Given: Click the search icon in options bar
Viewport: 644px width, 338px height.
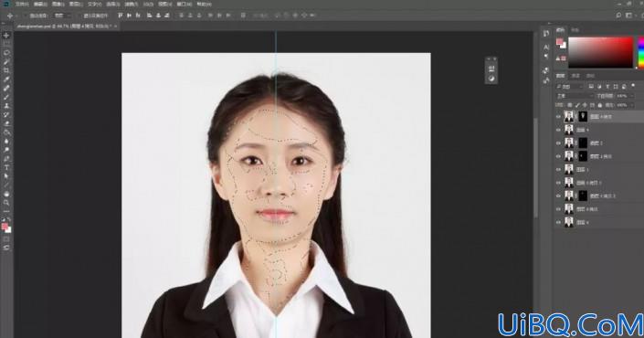Looking at the screenshot, I should click(x=618, y=16).
